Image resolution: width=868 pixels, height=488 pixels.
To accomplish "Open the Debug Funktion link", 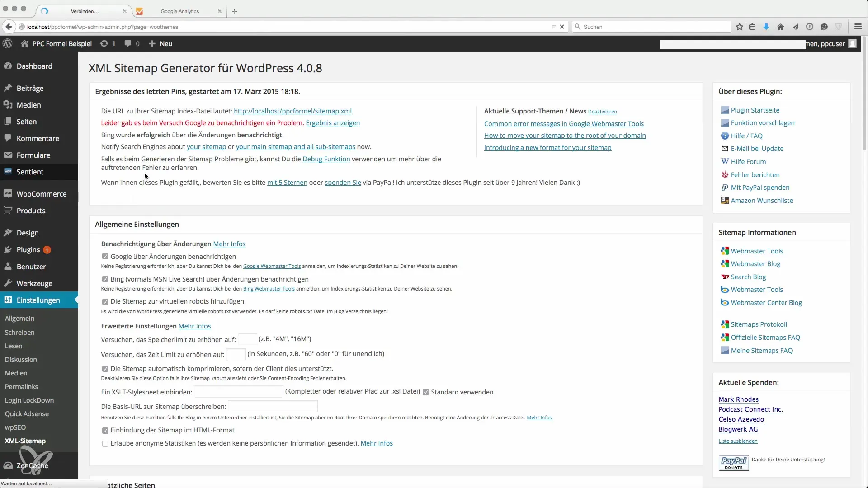I will pos(326,159).
